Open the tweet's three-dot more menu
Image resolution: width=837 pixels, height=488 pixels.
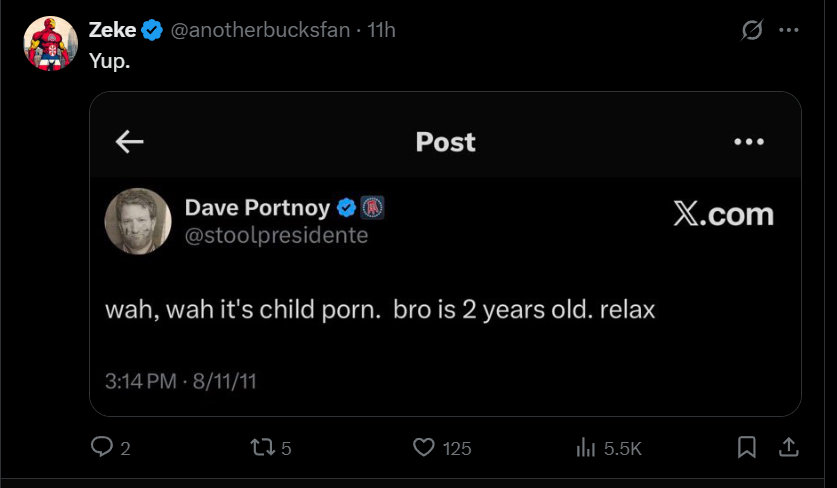point(789,31)
